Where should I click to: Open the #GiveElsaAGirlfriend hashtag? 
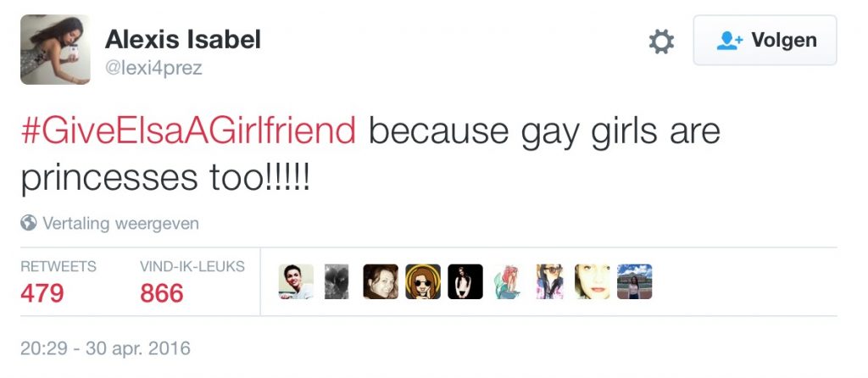tap(188, 132)
